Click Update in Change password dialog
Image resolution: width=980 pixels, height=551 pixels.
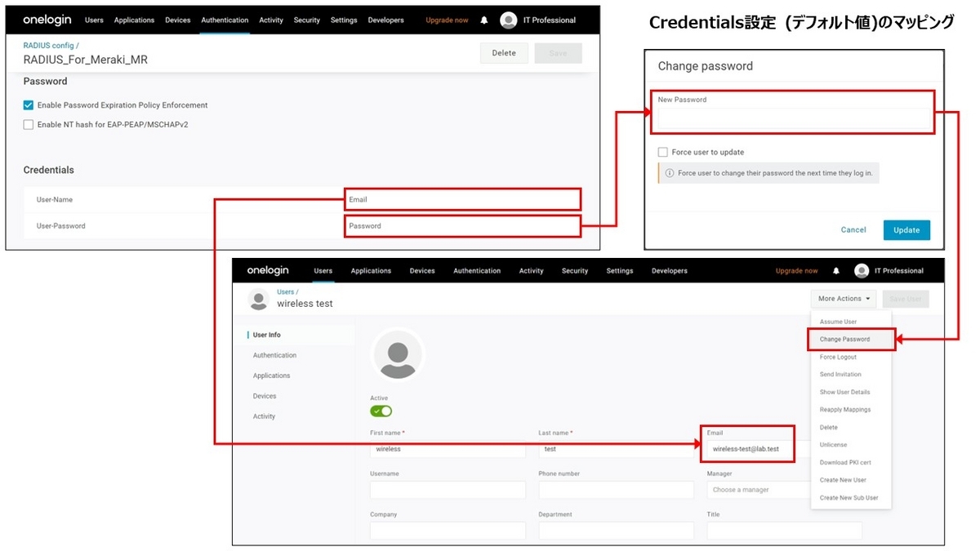pos(906,230)
